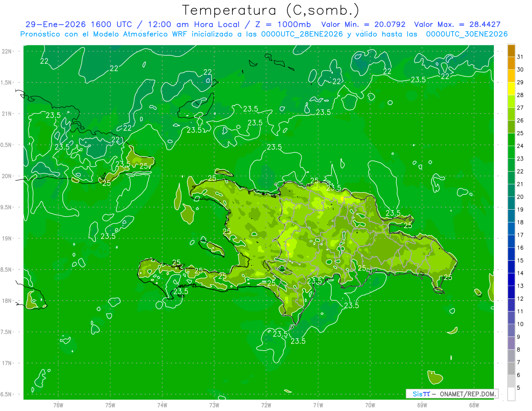Click the '20N' latitude axis label
Screen dimensions: 532x411
pyautogui.click(x=8, y=176)
